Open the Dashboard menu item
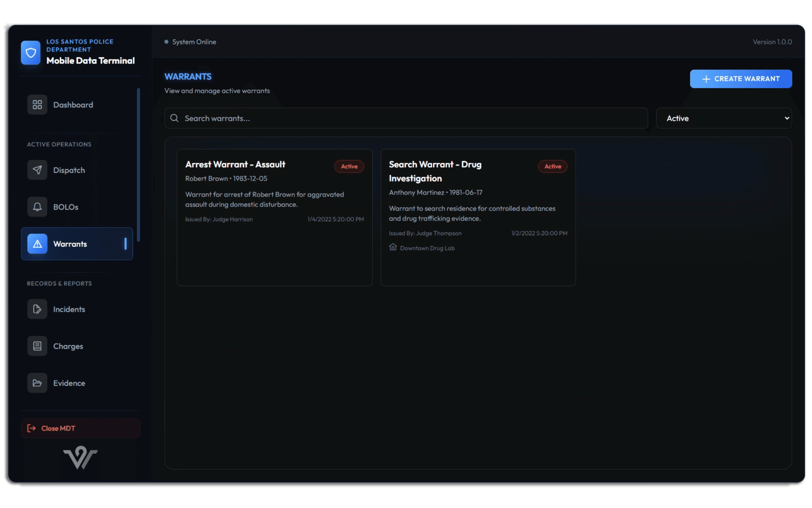 pyautogui.click(x=77, y=104)
